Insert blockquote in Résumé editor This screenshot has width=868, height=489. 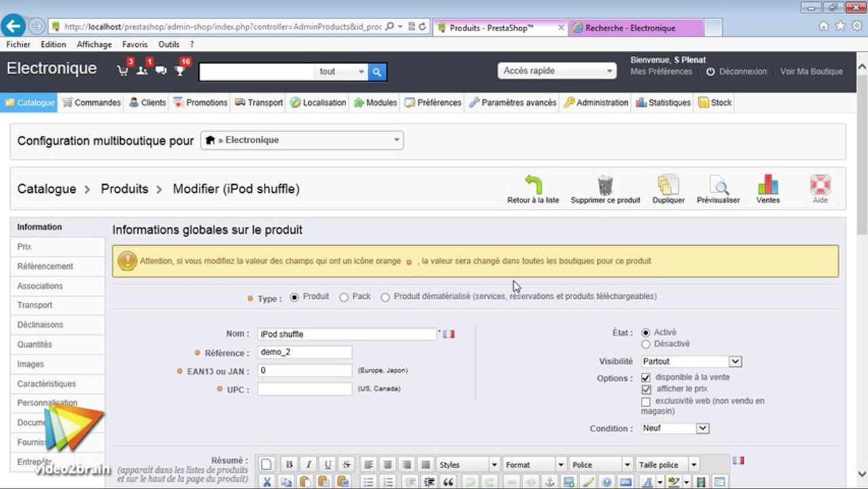tap(448, 482)
